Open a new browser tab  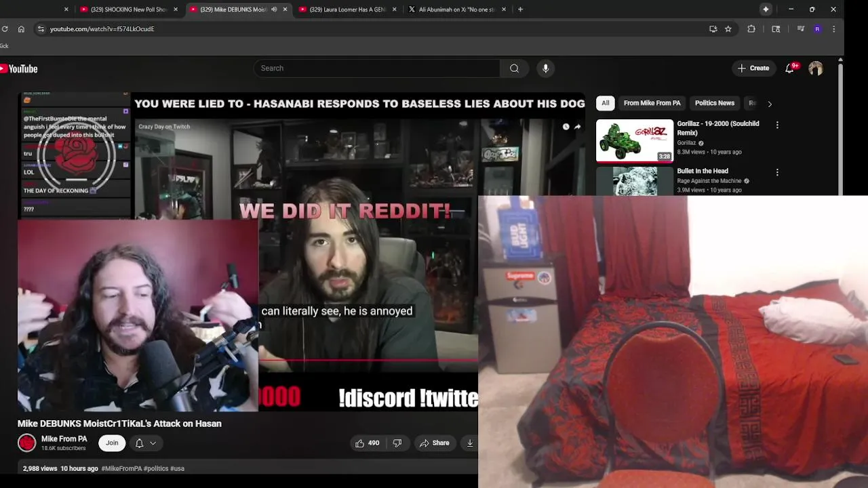pos(520,9)
